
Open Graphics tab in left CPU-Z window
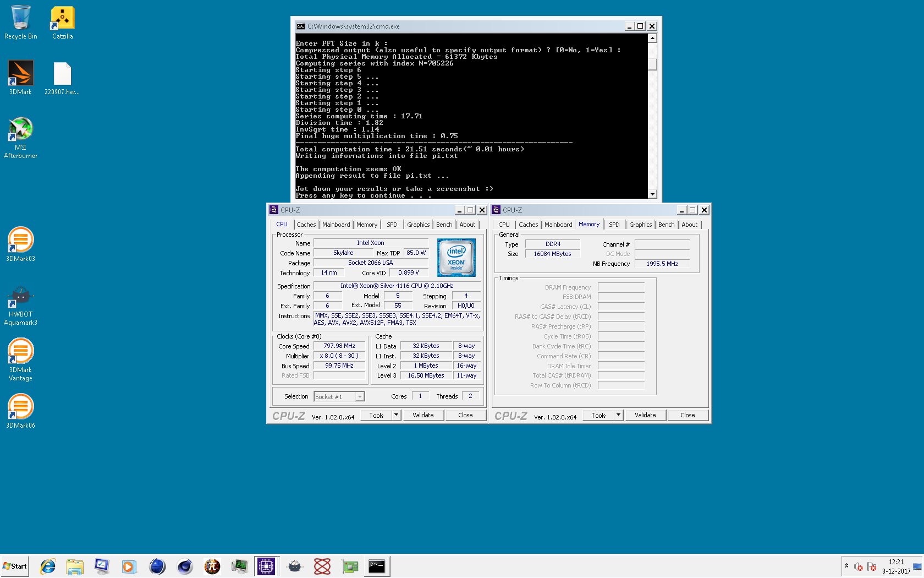(419, 225)
